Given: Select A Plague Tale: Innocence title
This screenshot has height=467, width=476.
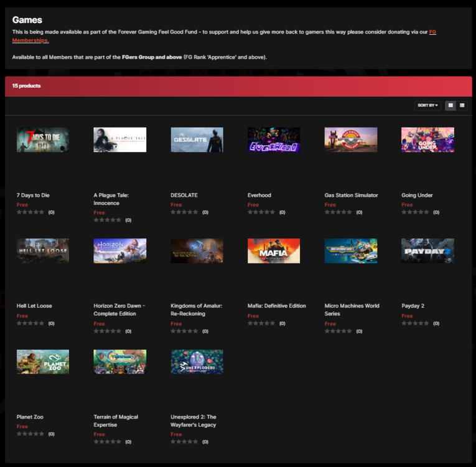Looking at the screenshot, I should tap(111, 199).
